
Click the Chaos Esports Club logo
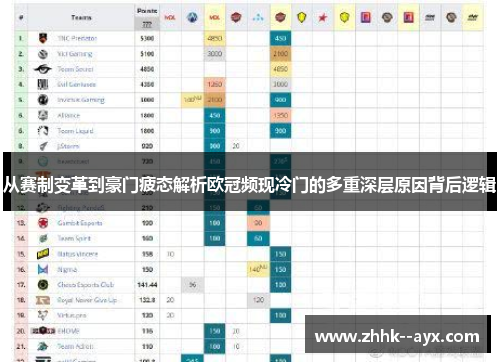(x=43, y=285)
